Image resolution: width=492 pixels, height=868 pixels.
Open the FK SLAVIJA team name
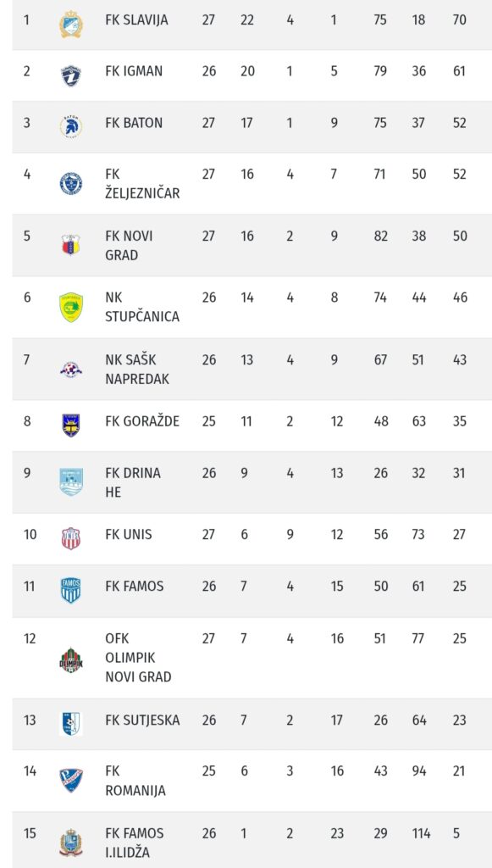pyautogui.click(x=136, y=20)
